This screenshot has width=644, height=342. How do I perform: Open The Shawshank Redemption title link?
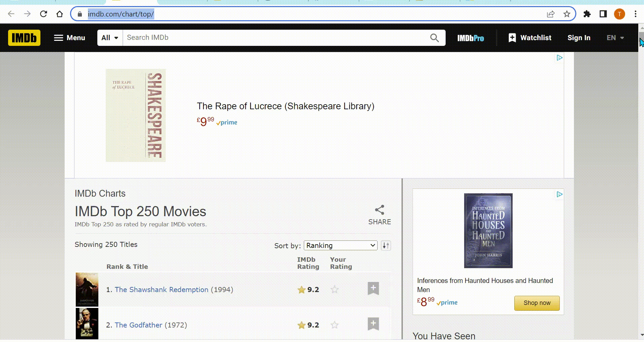pos(161,290)
